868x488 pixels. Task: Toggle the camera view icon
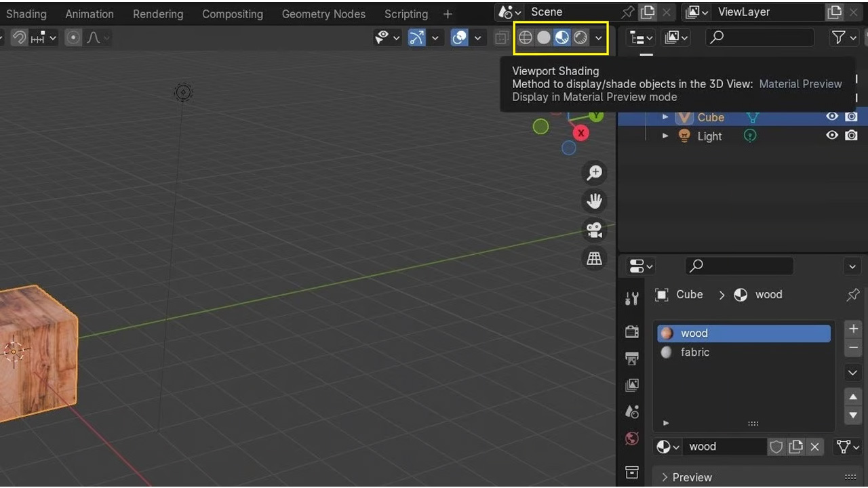tap(595, 230)
